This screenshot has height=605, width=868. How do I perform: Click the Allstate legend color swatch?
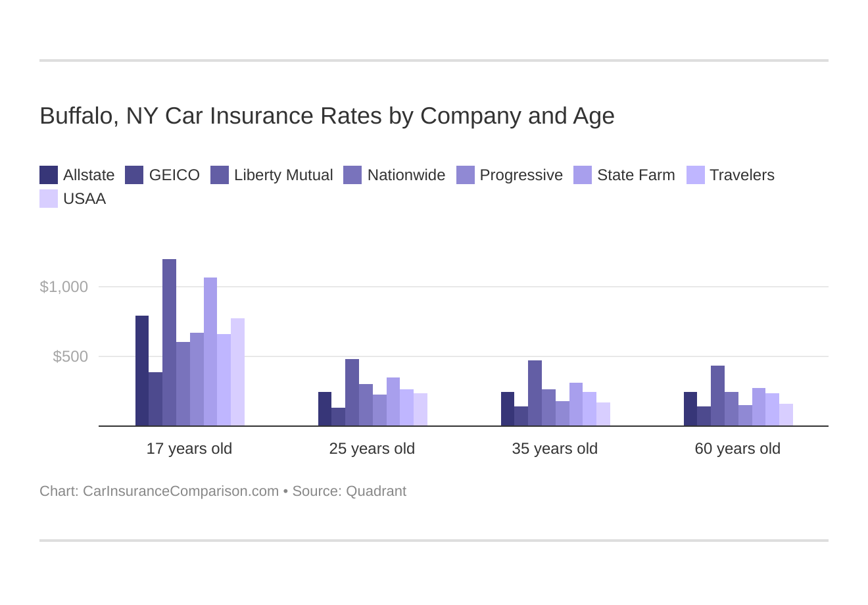pos(49,175)
